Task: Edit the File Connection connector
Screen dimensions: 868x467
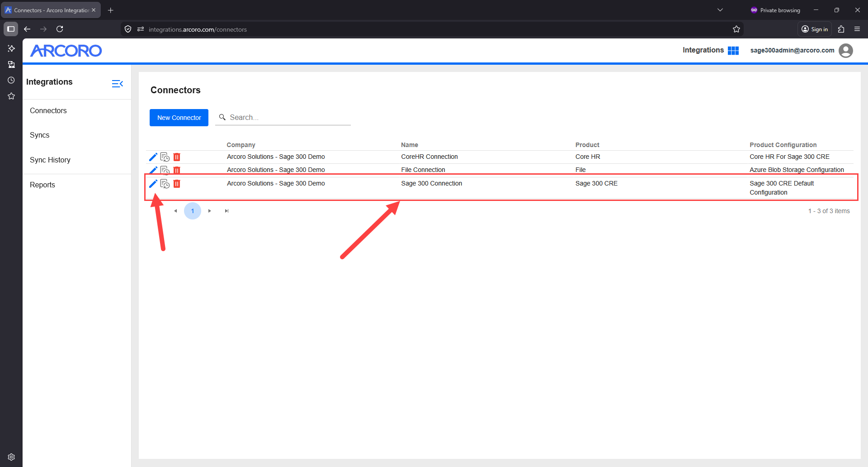Action: point(153,170)
